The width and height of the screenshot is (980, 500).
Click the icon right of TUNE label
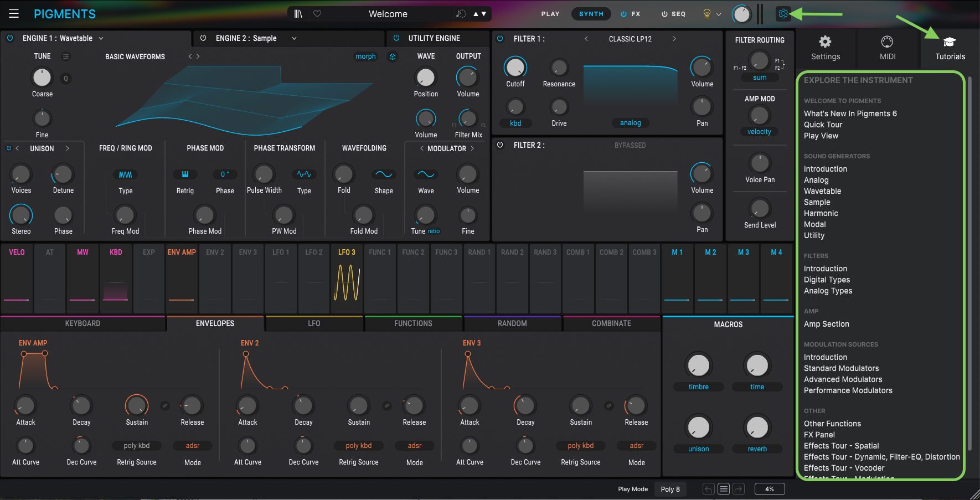(66, 56)
